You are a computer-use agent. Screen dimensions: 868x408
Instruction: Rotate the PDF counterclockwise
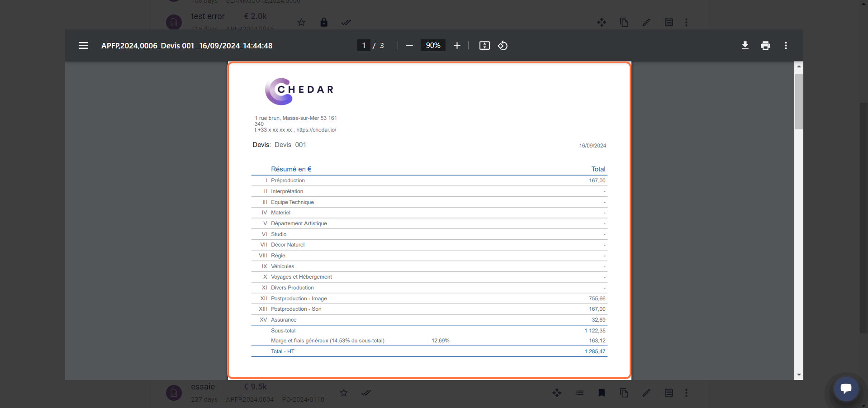coord(503,46)
